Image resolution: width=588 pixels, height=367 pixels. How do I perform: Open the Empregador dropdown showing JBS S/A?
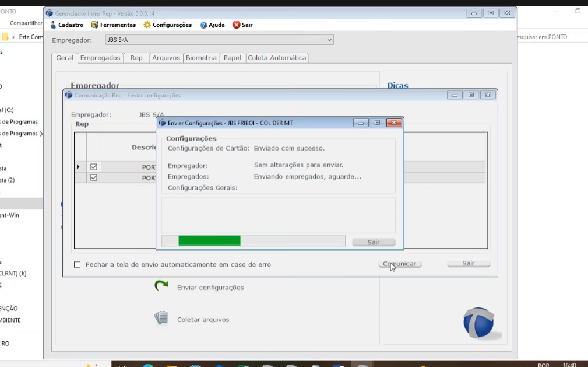pyautogui.click(x=329, y=40)
